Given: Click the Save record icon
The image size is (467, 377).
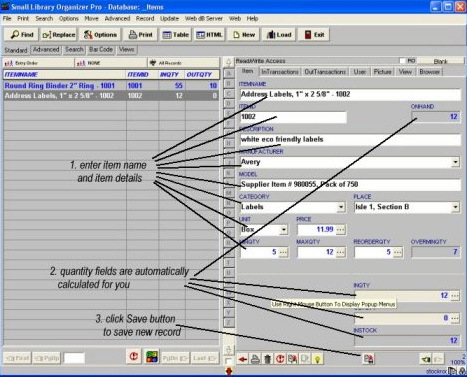Looking at the screenshot, I should tap(369, 359).
